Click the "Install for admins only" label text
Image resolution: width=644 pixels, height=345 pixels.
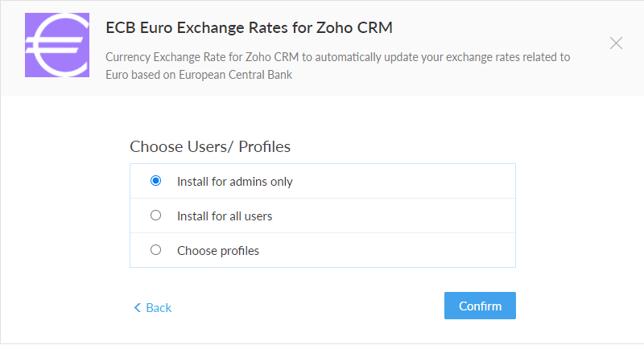pyautogui.click(x=234, y=181)
